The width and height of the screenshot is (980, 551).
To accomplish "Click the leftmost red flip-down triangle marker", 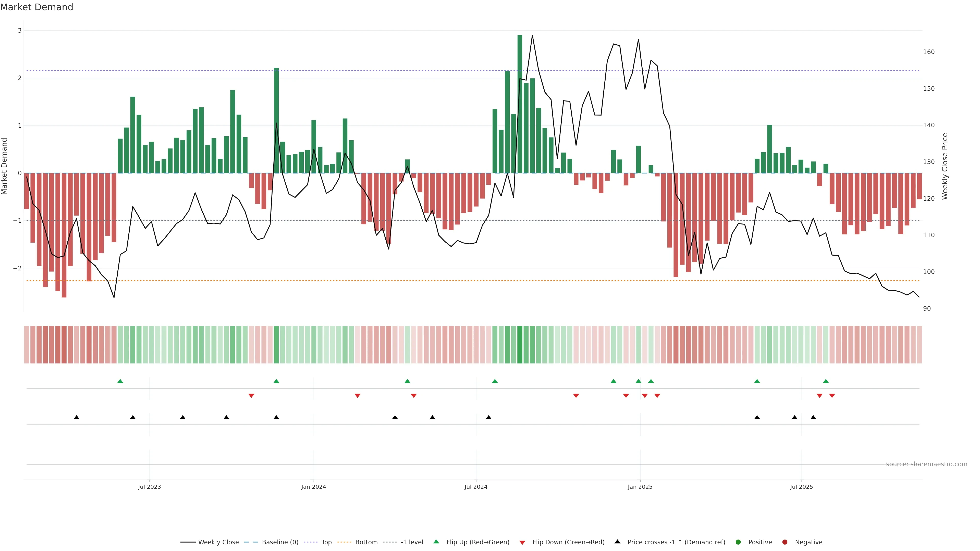I will click(251, 396).
